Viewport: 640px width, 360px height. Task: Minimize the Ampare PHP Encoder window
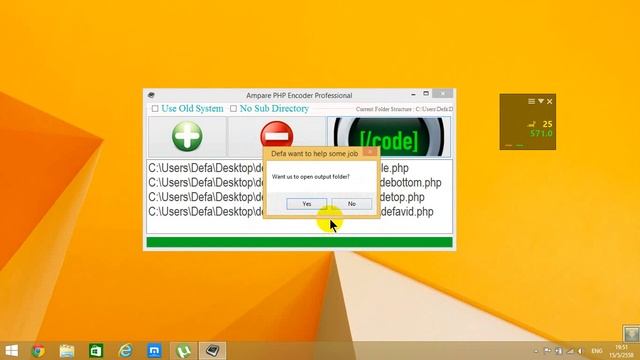(x=413, y=94)
